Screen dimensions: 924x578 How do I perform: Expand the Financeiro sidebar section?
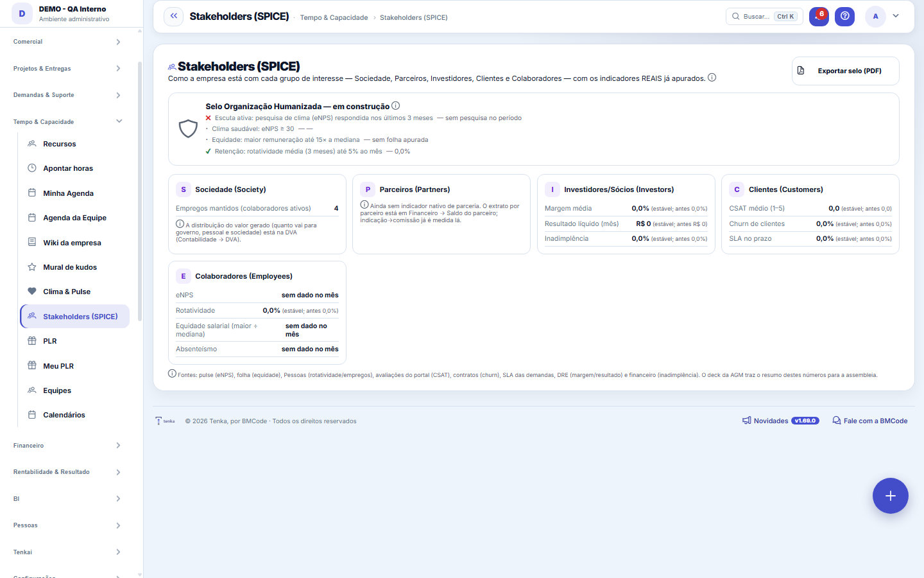tap(67, 446)
